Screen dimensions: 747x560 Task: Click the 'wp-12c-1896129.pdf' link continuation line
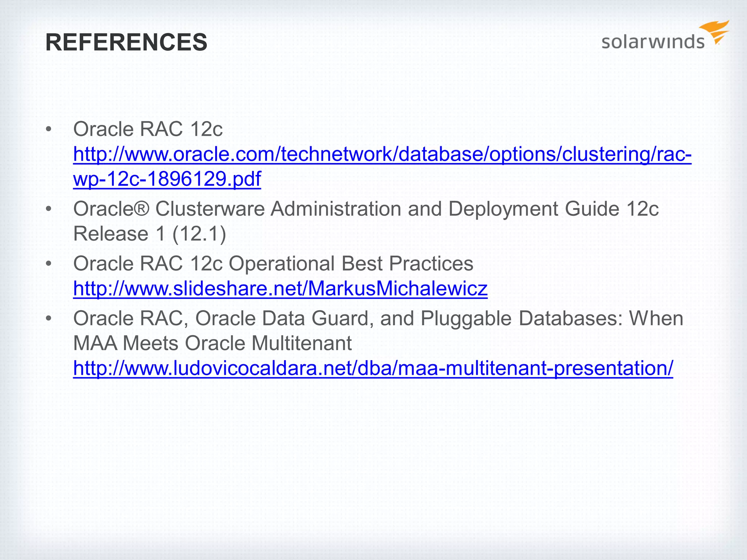167,179
